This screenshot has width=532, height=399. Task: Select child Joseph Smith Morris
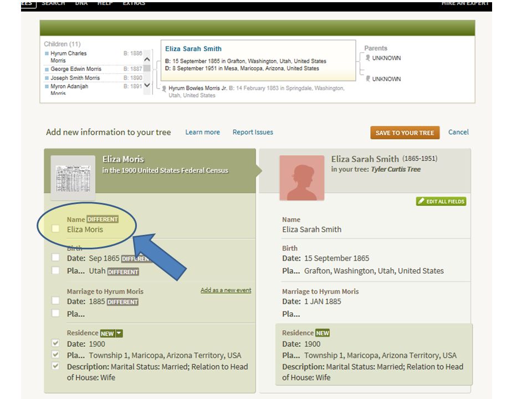75,78
